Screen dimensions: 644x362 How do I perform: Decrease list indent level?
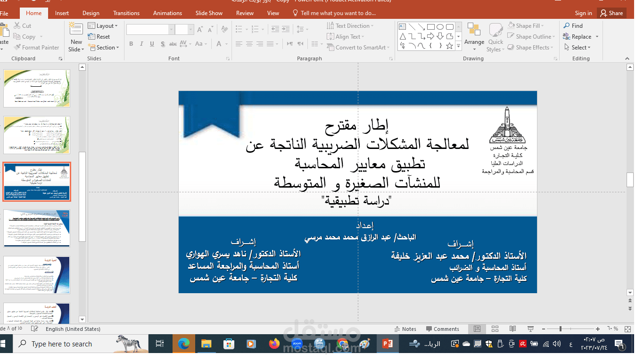[276, 29]
